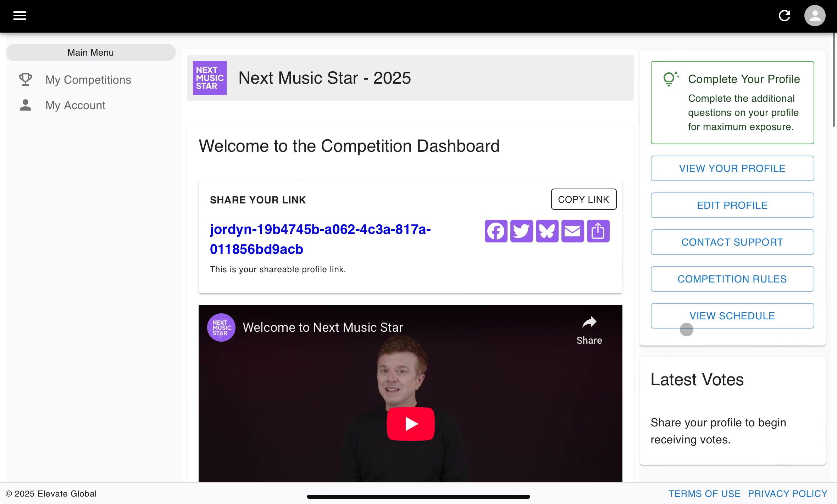Share link via Facebook icon
This screenshot has width=837, height=504.
pyautogui.click(x=496, y=231)
